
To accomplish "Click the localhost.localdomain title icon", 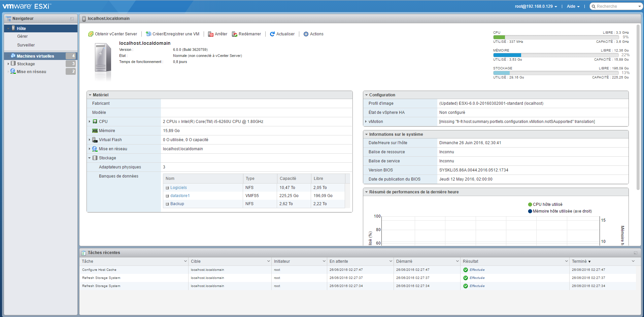I will pyautogui.click(x=84, y=19).
